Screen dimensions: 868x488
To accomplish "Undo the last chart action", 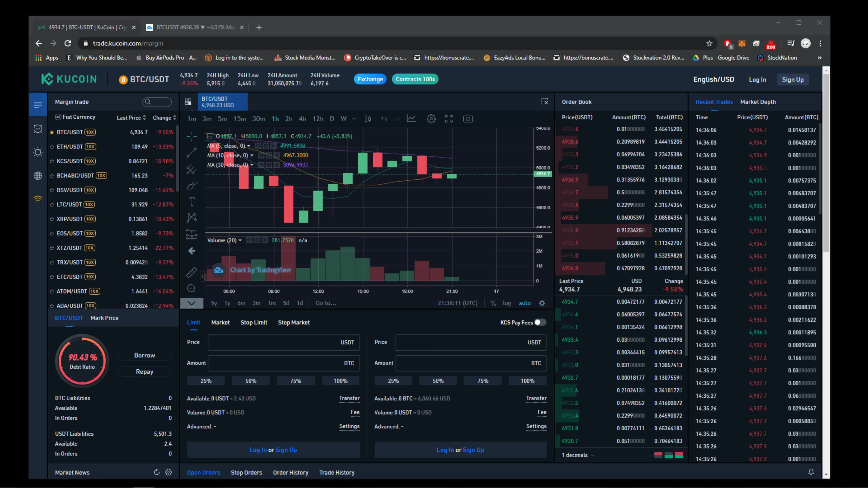I will (384, 119).
